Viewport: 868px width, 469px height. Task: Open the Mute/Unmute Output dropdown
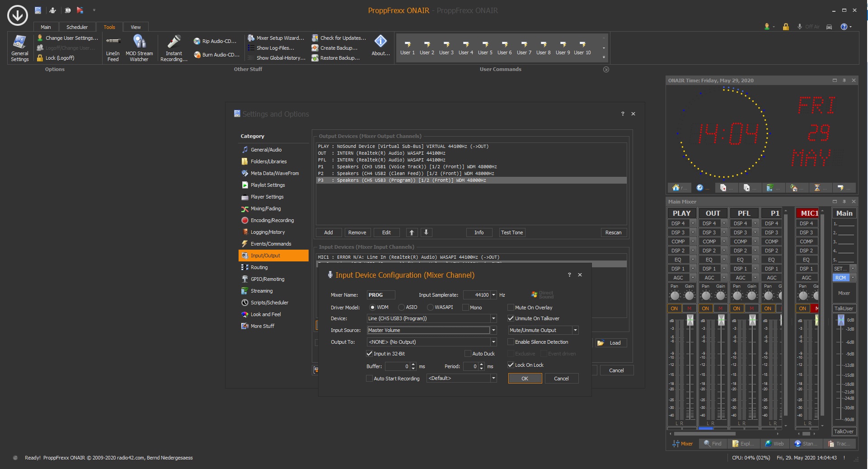tap(575, 330)
